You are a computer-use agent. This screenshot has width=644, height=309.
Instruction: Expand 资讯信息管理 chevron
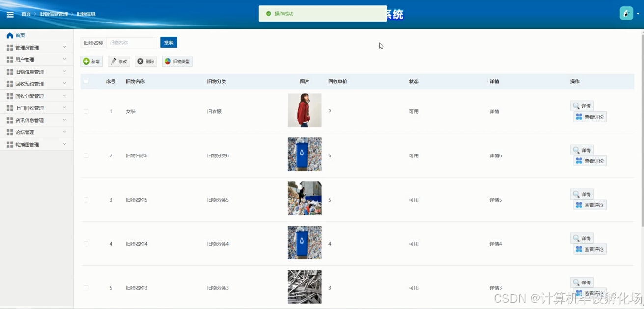64,120
